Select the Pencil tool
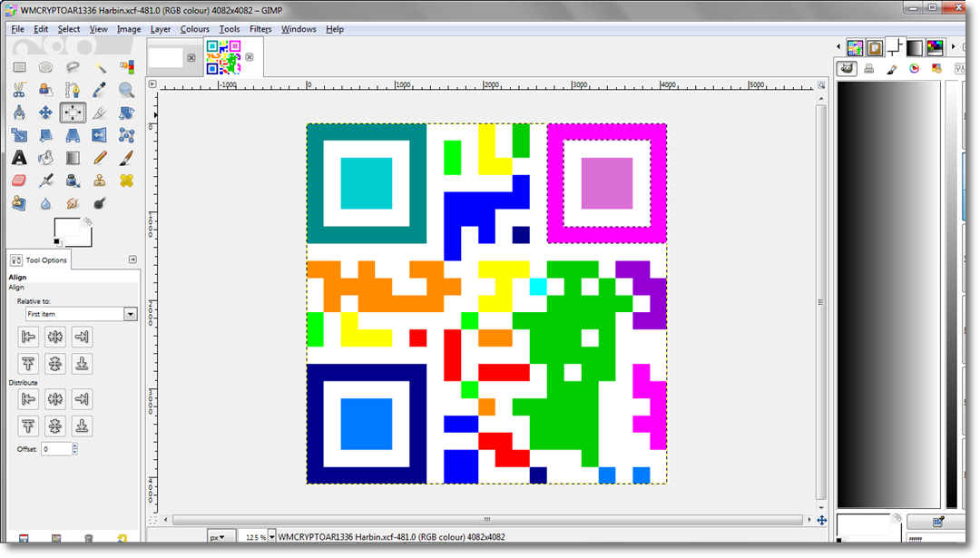Viewport: 980px width, 558px height. 100,158
